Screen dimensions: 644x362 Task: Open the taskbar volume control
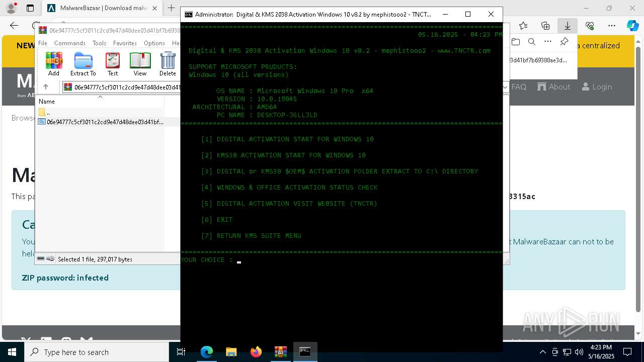click(x=579, y=352)
